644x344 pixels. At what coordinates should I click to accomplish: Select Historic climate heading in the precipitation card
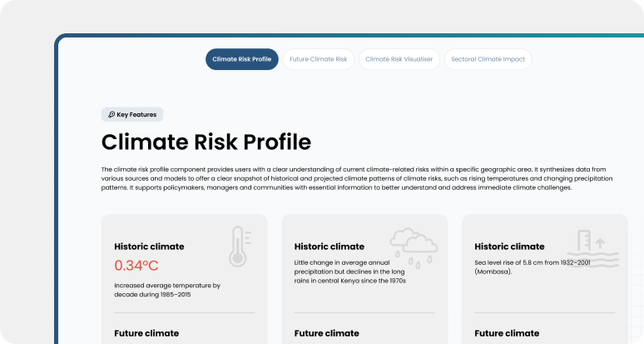(x=329, y=247)
